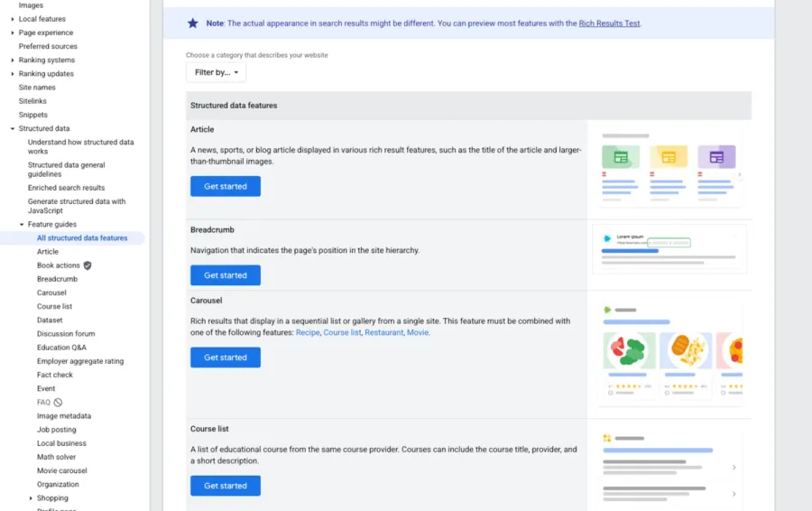812x511 pixels.
Task: Open Understand how structured data works
Action: coord(81,146)
